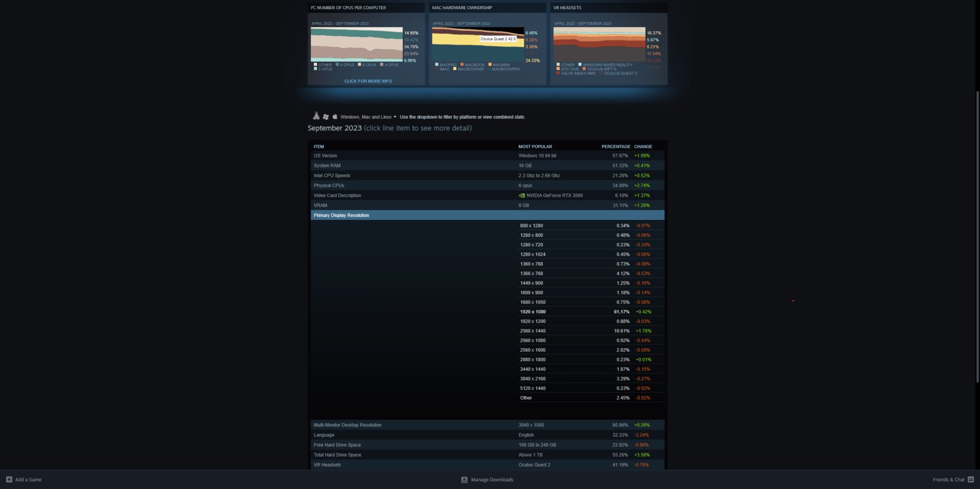Expand the Language row
Image resolution: width=980 pixels, height=489 pixels.
(488, 435)
